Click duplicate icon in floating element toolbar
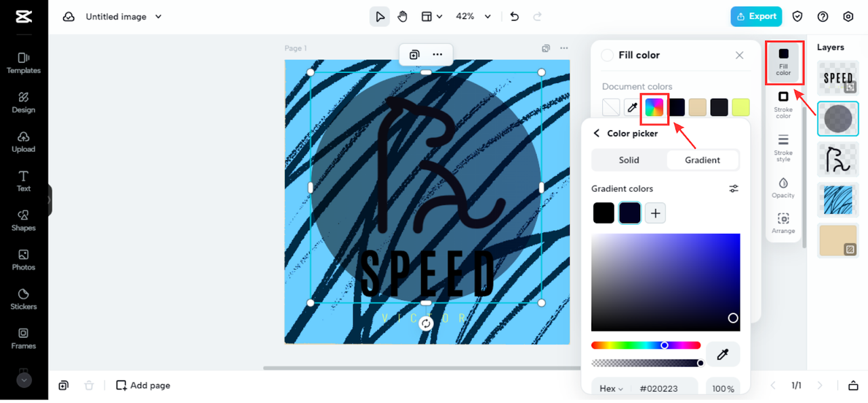This screenshot has width=868, height=403. click(414, 55)
